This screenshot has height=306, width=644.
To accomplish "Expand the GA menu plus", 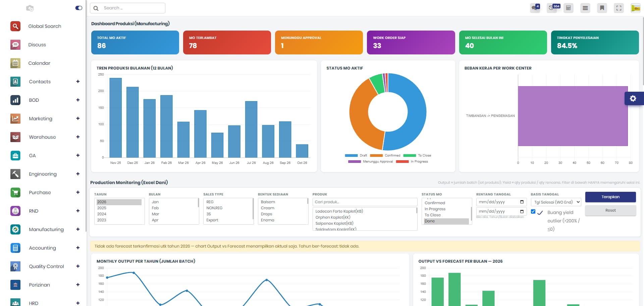I will click(x=78, y=156).
